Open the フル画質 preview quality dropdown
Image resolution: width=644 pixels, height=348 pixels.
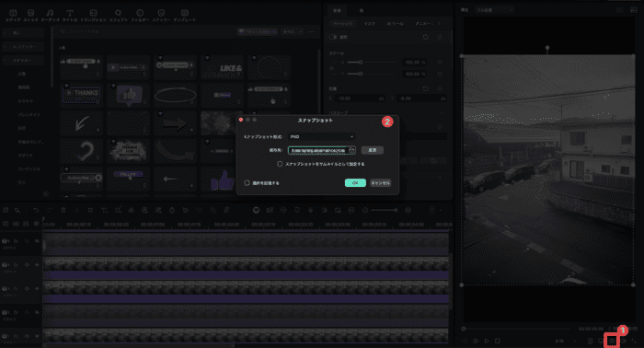point(494,10)
